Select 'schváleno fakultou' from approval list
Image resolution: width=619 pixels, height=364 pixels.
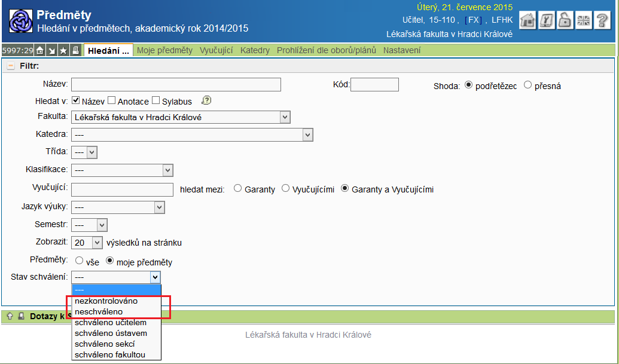pyautogui.click(x=109, y=355)
